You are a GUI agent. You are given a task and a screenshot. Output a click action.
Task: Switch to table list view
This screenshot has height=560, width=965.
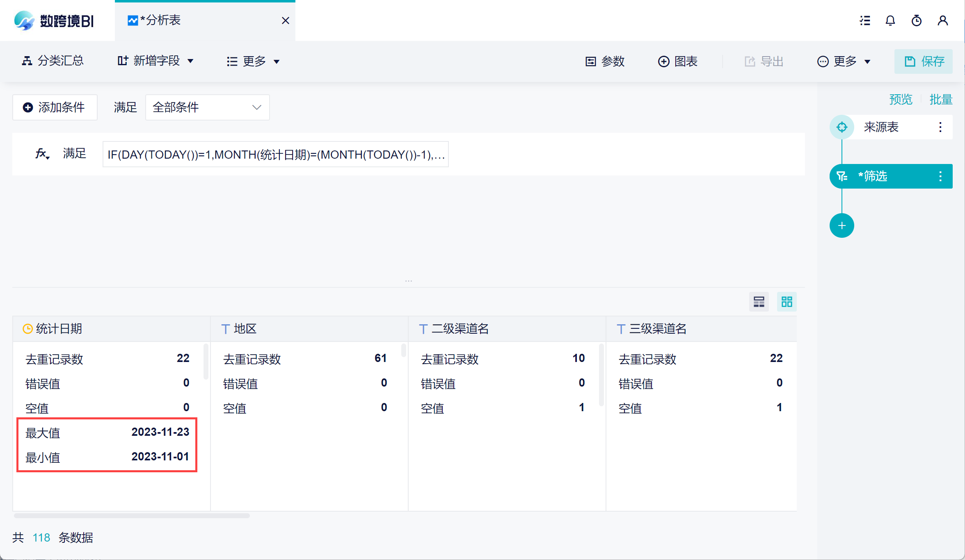click(x=759, y=302)
